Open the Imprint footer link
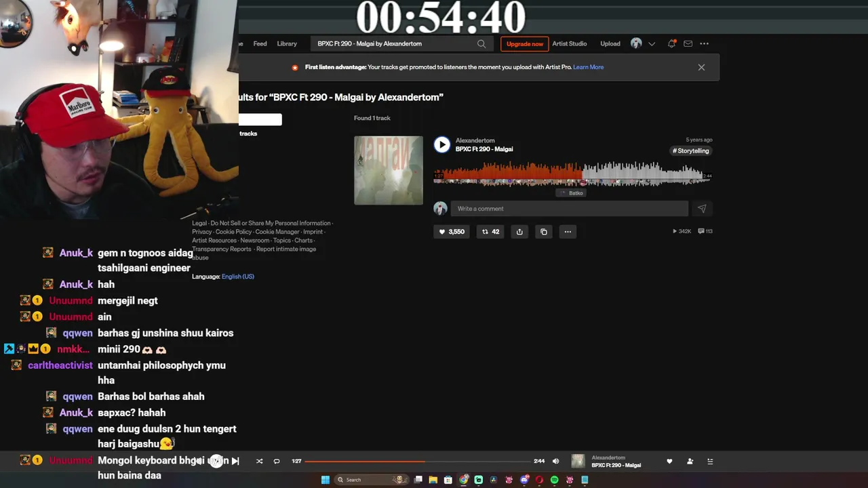Image resolution: width=868 pixels, height=488 pixels. click(x=313, y=232)
